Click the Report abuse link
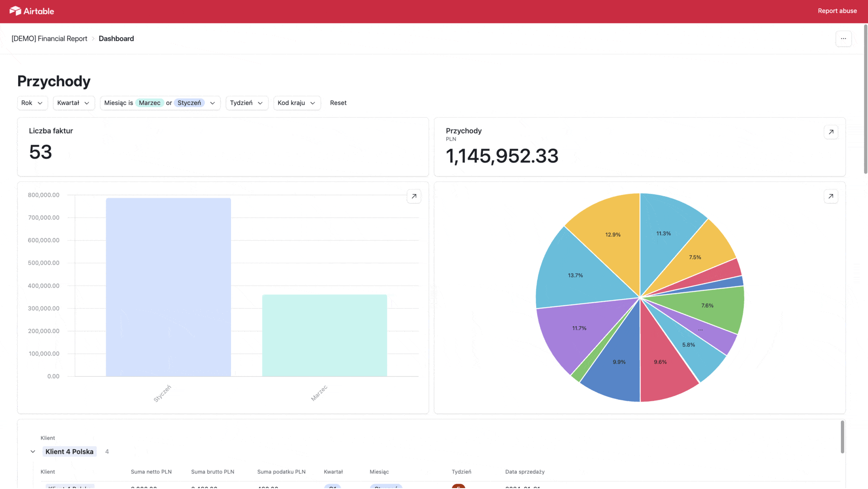Viewport: 868px width, 489px height. (837, 10)
